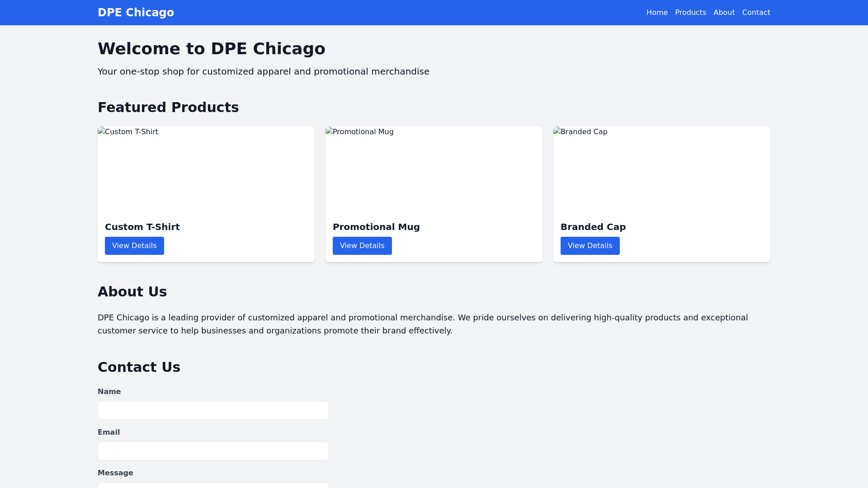Image resolution: width=868 pixels, height=488 pixels.
Task: Click the Welcome to DPE Chicago heading
Action: point(212,49)
